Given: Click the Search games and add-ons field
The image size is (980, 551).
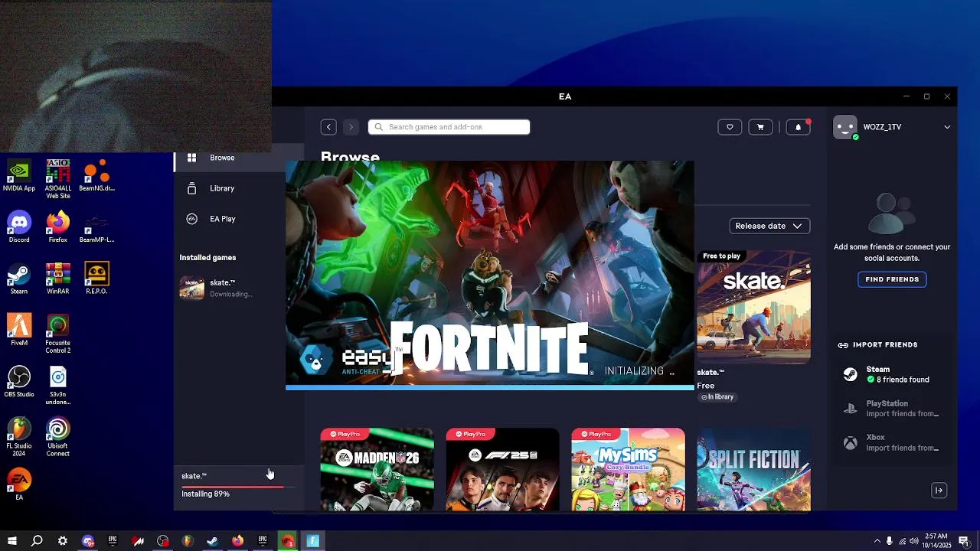Looking at the screenshot, I should (449, 127).
